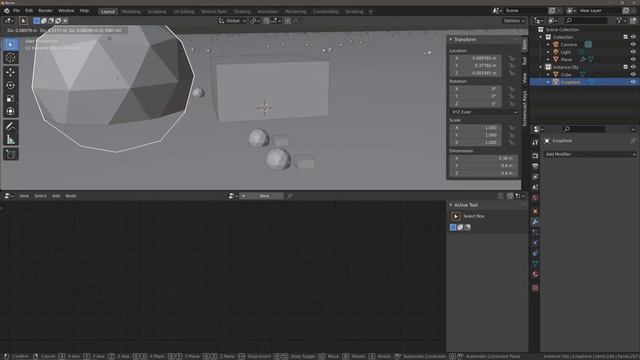Open the Global transform orientation dropdown
640x360 pixels.
click(x=232, y=21)
